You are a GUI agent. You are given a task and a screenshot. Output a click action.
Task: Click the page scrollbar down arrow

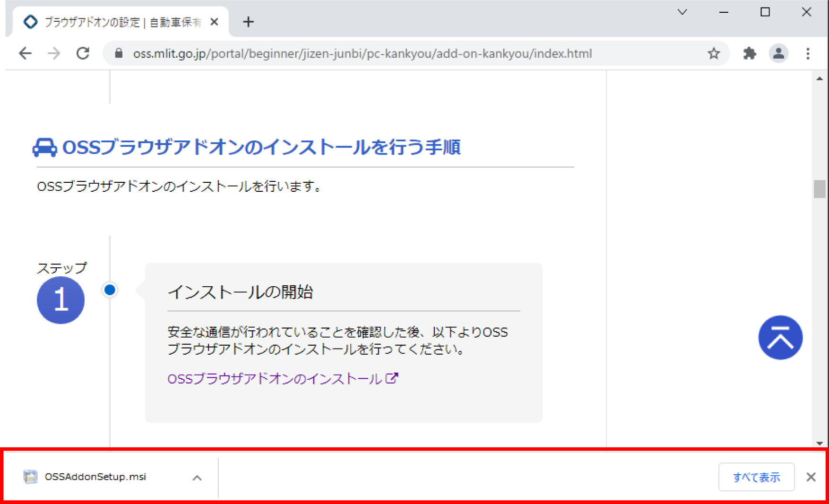820,443
